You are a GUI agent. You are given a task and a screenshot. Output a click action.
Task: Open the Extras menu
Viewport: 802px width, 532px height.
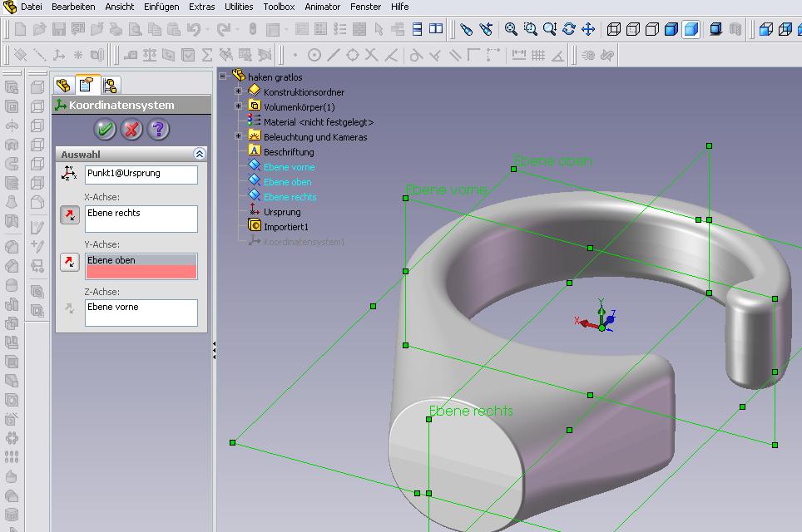pos(201,7)
